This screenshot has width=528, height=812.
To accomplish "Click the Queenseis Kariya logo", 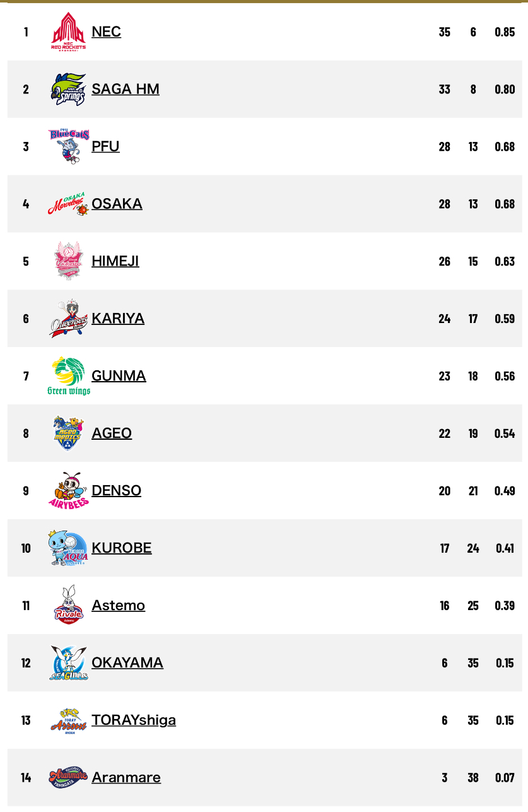I will [69, 319].
